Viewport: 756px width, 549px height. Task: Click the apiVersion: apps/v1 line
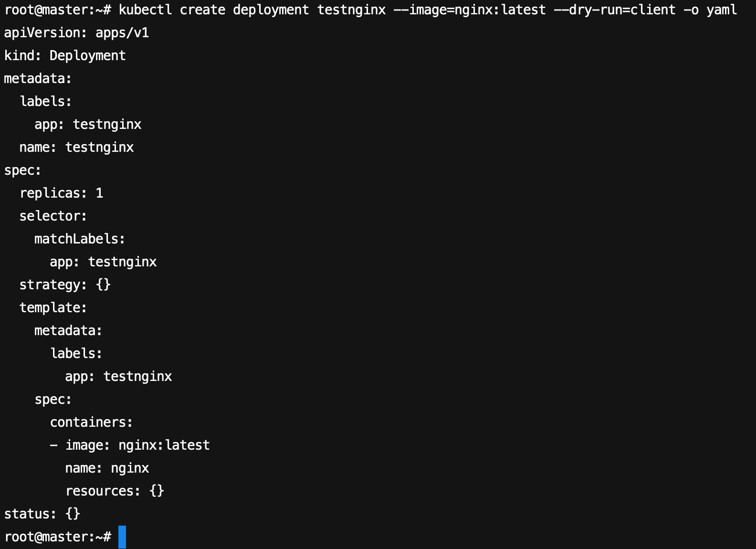coord(76,33)
